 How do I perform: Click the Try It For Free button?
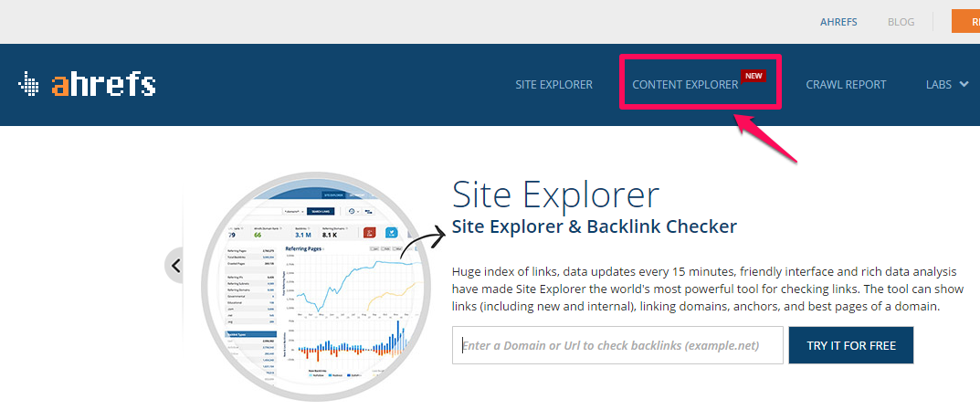coord(850,345)
